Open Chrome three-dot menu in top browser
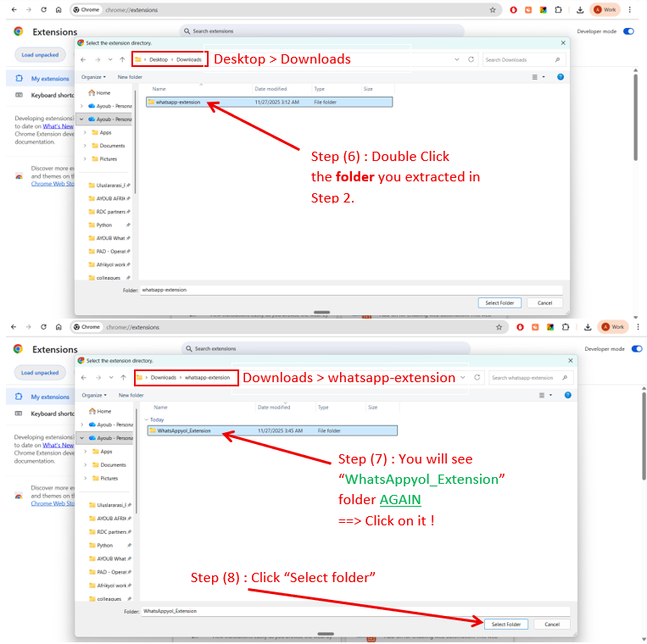 click(629, 10)
